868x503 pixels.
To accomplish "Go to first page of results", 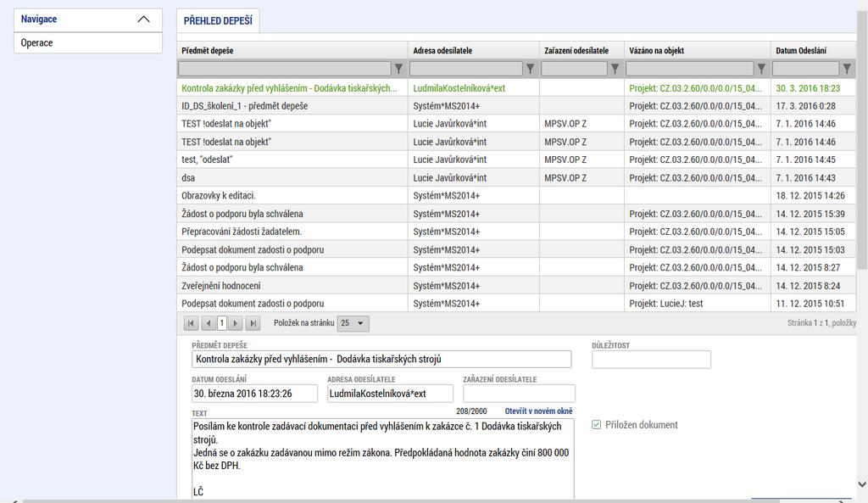I will 191,323.
